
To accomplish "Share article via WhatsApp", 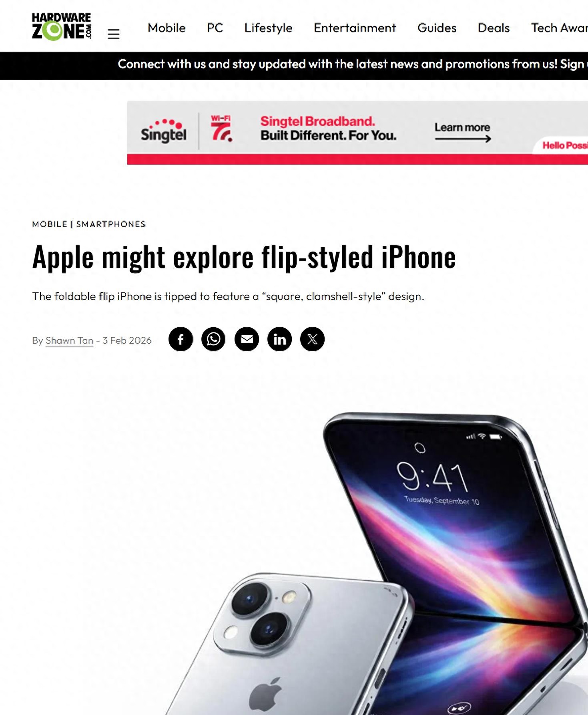I will 213,339.
